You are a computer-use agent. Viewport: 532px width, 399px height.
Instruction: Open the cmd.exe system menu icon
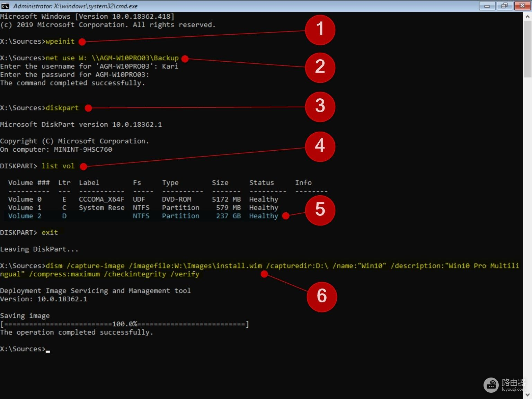tap(5, 6)
